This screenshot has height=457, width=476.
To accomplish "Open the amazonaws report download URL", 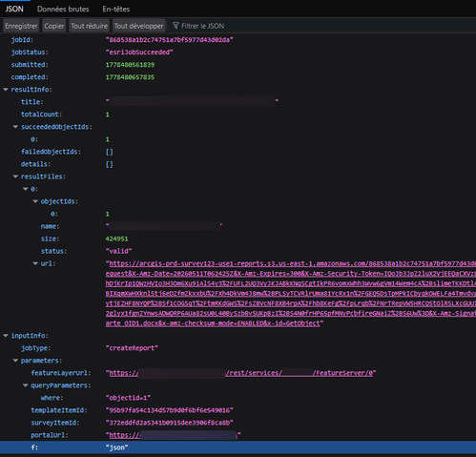I will click(x=291, y=293).
